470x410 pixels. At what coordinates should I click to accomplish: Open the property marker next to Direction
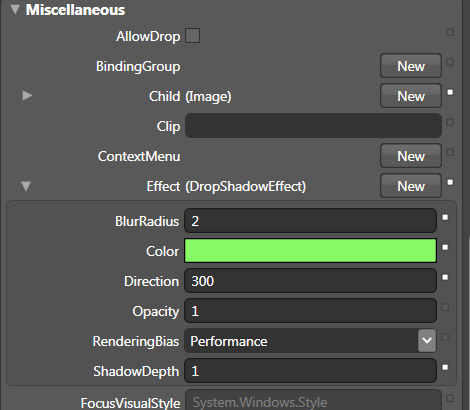coord(445,277)
